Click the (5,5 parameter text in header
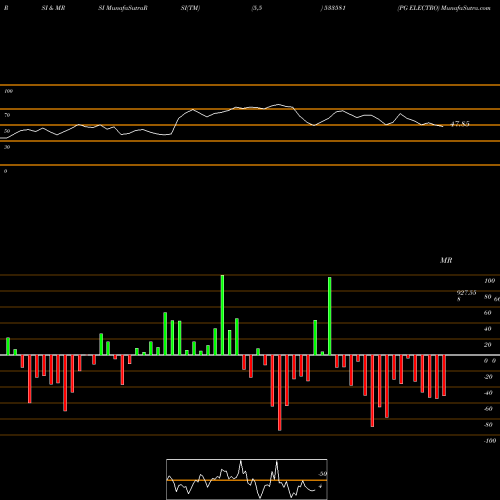Viewport: 500px width, 500px height. 257,8
